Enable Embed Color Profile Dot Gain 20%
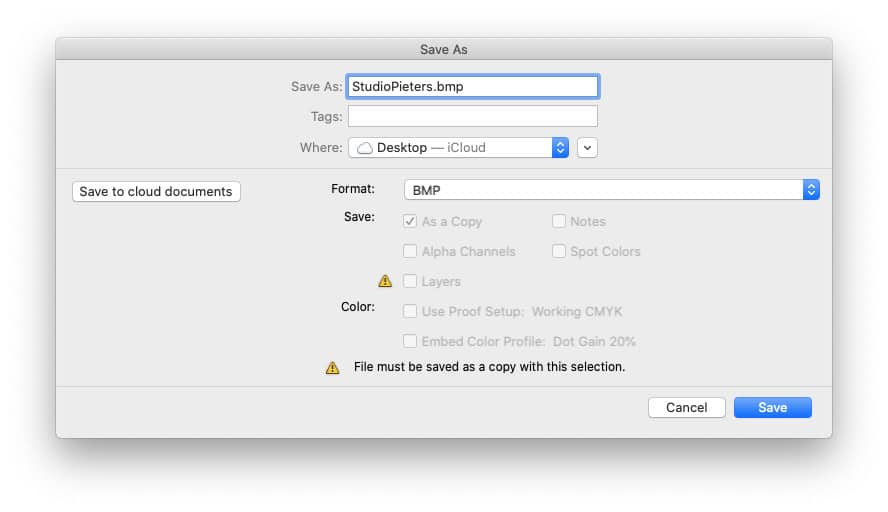888x512 pixels. tap(410, 341)
